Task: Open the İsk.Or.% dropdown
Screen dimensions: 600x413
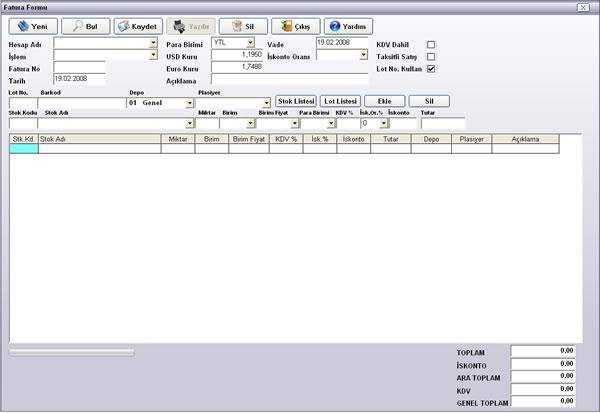Action: pyautogui.click(x=384, y=123)
